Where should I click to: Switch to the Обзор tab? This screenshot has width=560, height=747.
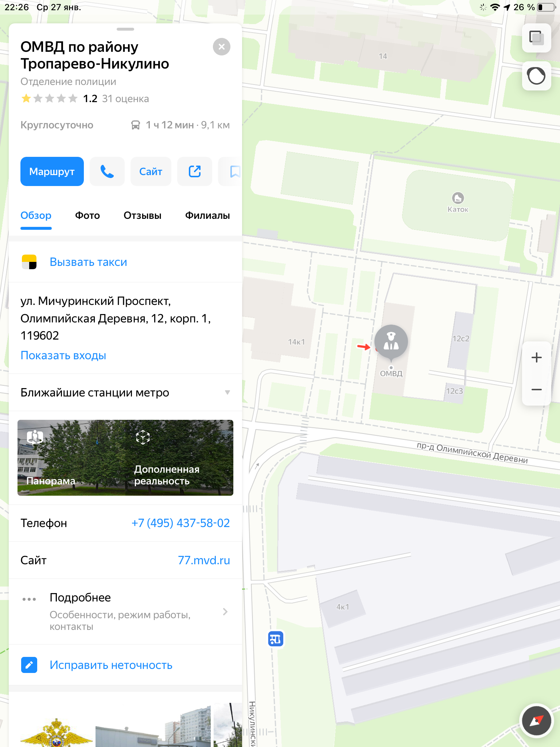click(x=36, y=216)
